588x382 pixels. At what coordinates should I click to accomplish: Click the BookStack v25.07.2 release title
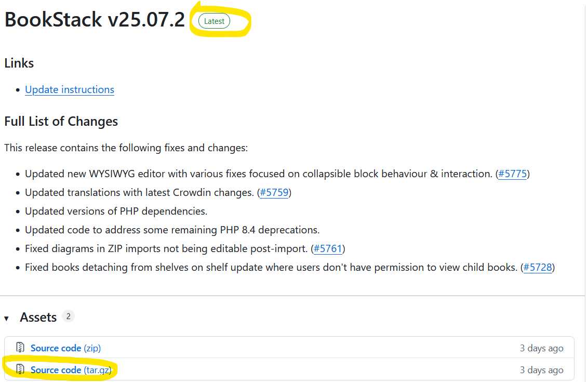click(x=95, y=20)
